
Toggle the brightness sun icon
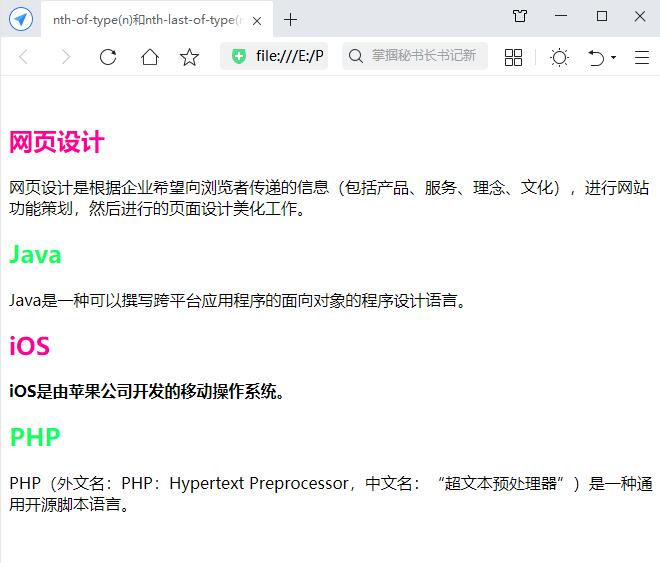tap(559, 57)
